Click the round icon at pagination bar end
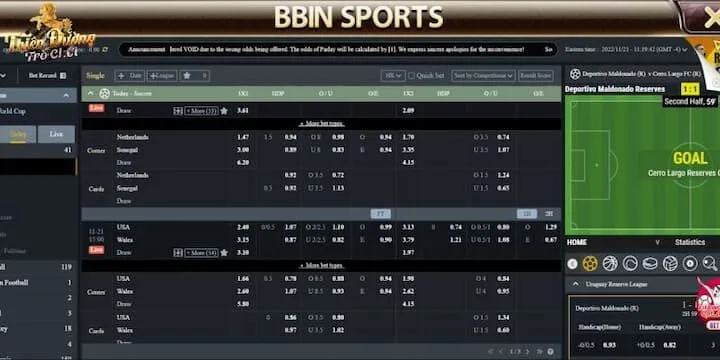The image size is (720, 360). 550,352
